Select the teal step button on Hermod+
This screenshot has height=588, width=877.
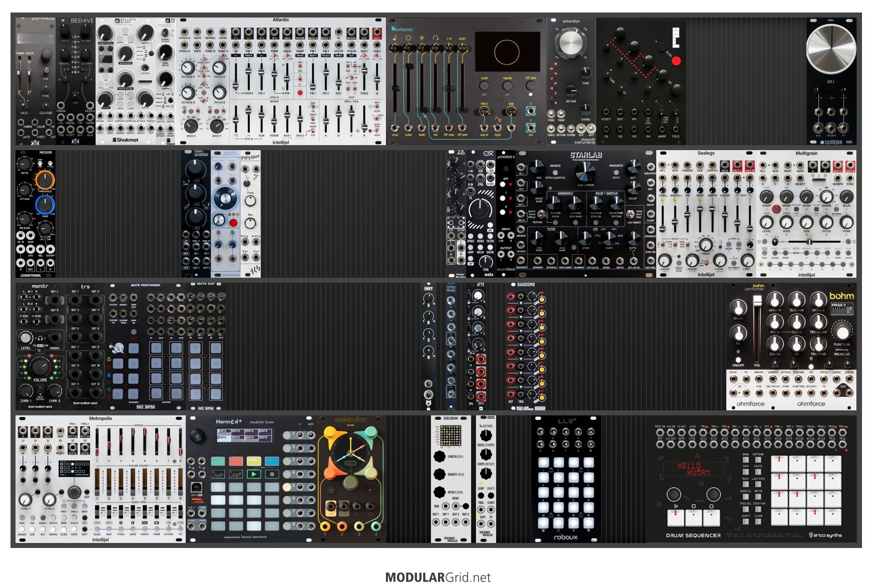(218, 460)
